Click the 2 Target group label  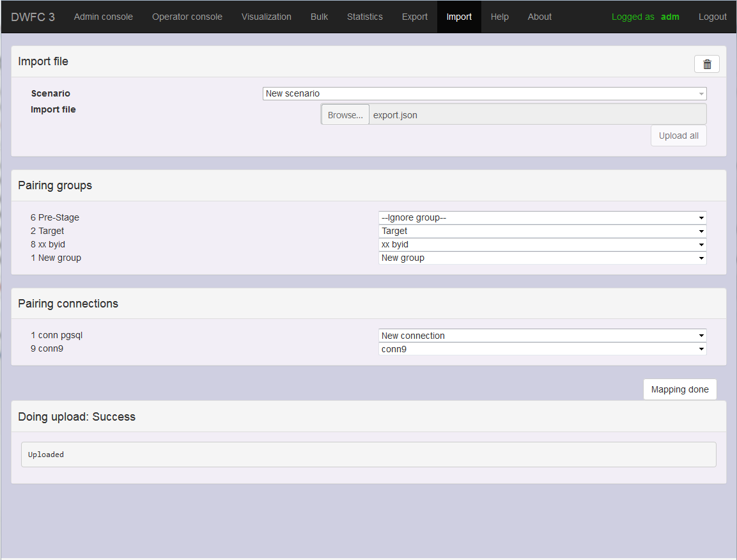pos(47,231)
